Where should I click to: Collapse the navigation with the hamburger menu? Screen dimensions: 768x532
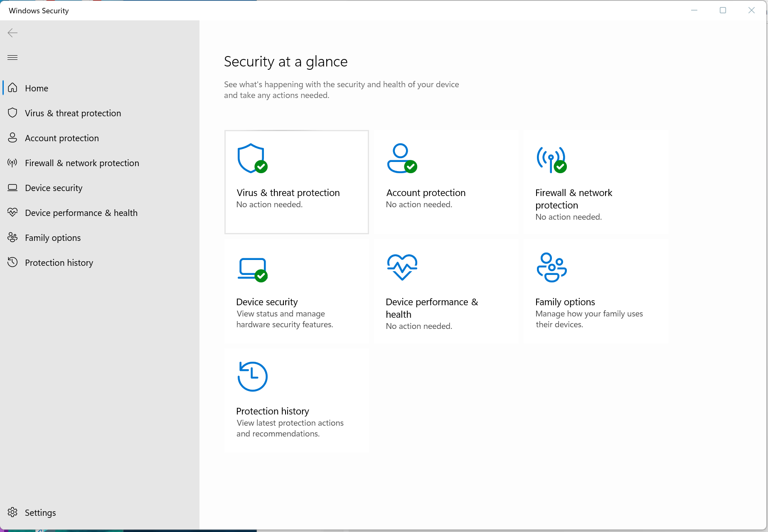(12, 57)
